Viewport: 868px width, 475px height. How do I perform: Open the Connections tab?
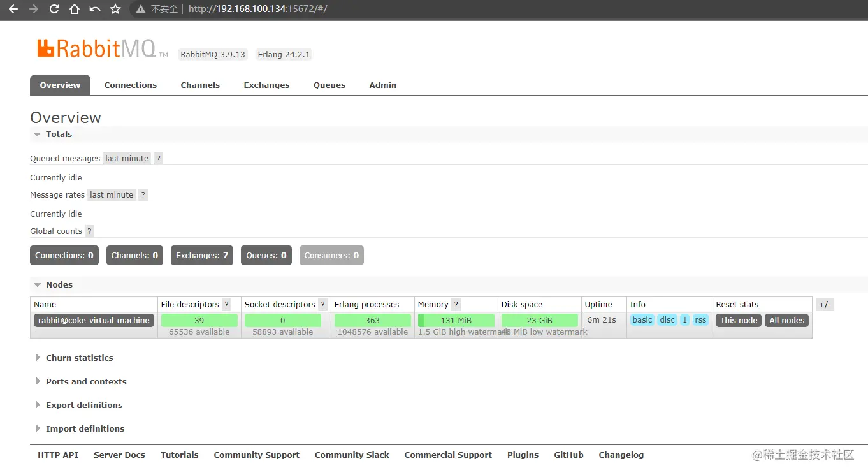pos(131,85)
